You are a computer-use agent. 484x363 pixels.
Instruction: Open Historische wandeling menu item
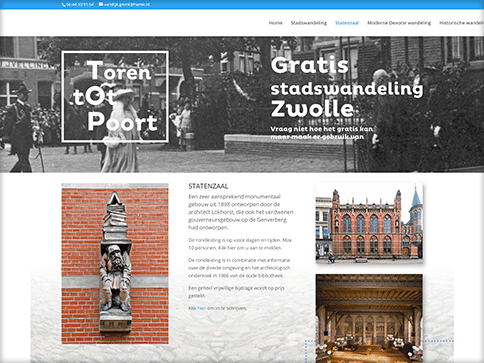[x=462, y=23]
